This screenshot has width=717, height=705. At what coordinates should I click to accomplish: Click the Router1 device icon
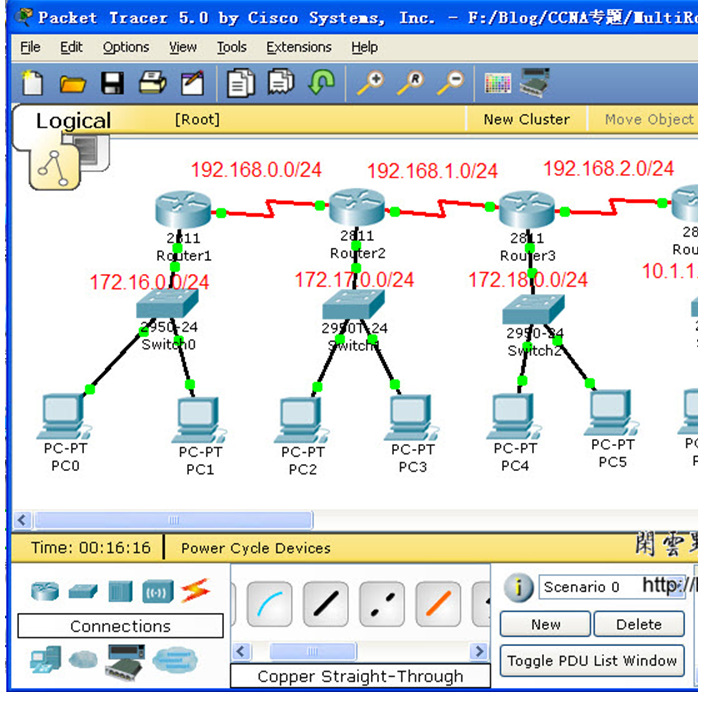tap(183, 209)
